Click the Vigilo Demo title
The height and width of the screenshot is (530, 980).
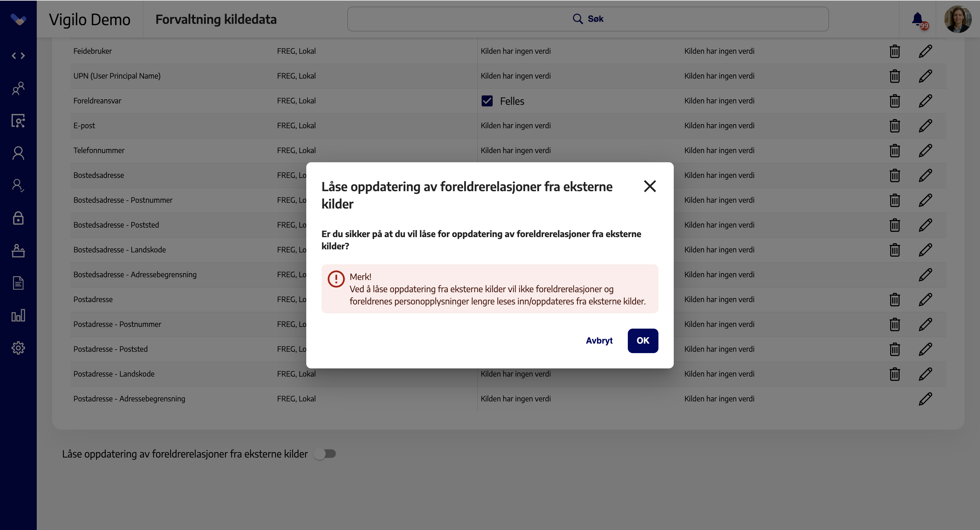(x=90, y=19)
